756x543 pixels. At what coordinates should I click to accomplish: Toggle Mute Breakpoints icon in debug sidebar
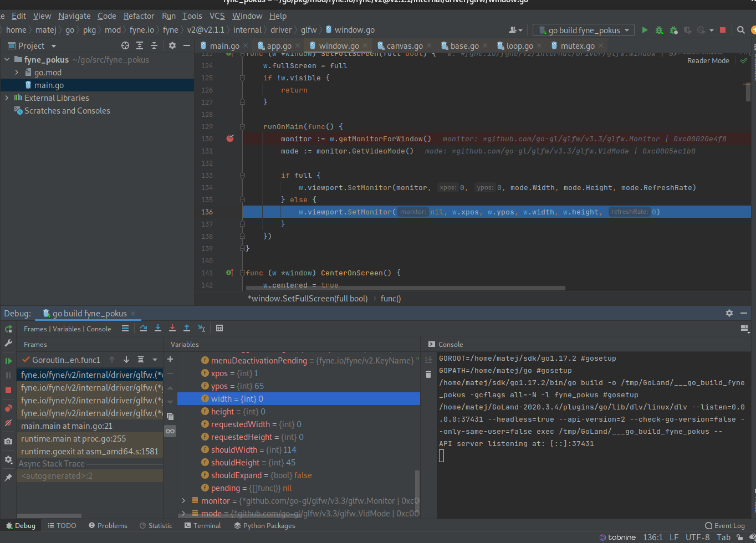pyautogui.click(x=8, y=423)
